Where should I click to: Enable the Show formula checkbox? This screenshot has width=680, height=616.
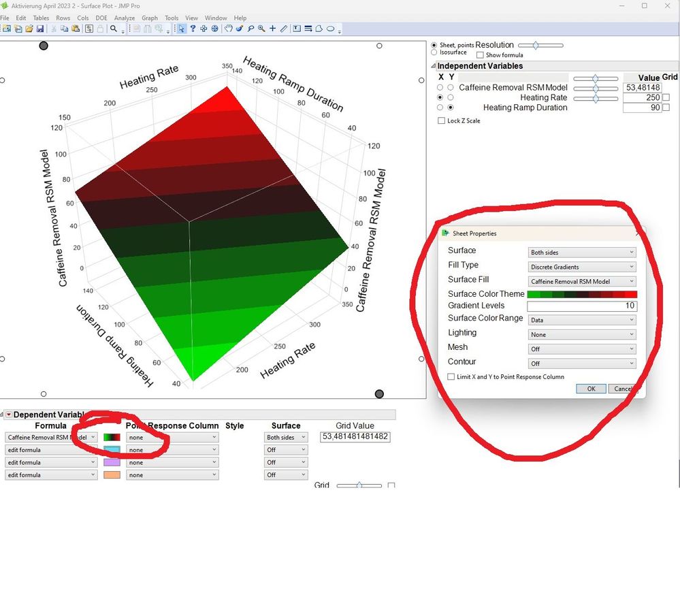[480, 55]
